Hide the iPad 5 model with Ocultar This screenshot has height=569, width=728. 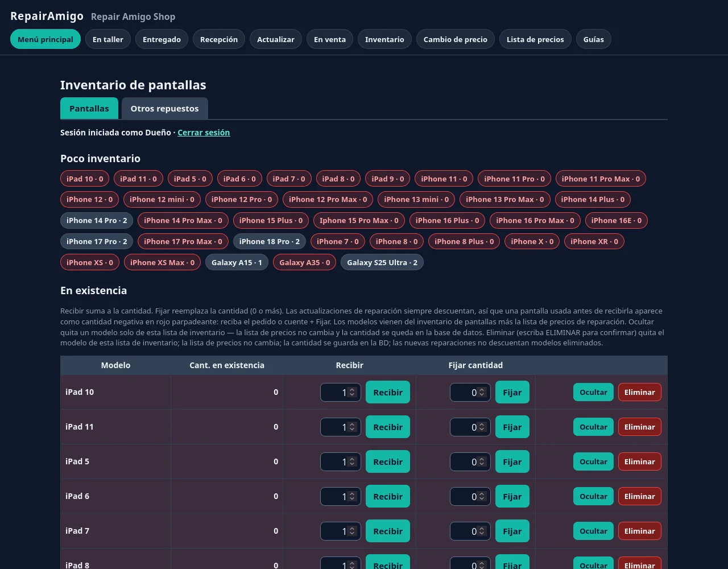593,461
